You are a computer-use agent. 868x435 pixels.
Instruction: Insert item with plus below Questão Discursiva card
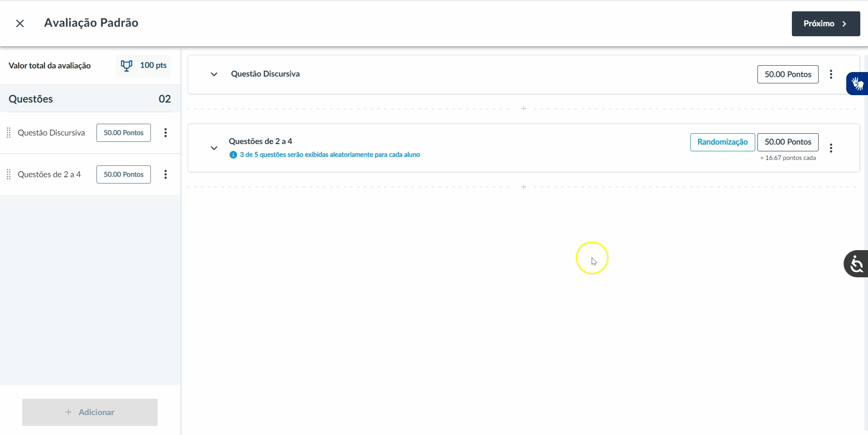(x=524, y=109)
